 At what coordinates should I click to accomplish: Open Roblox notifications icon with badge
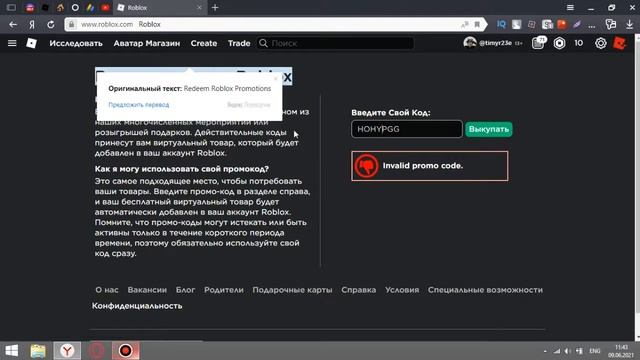point(539,43)
